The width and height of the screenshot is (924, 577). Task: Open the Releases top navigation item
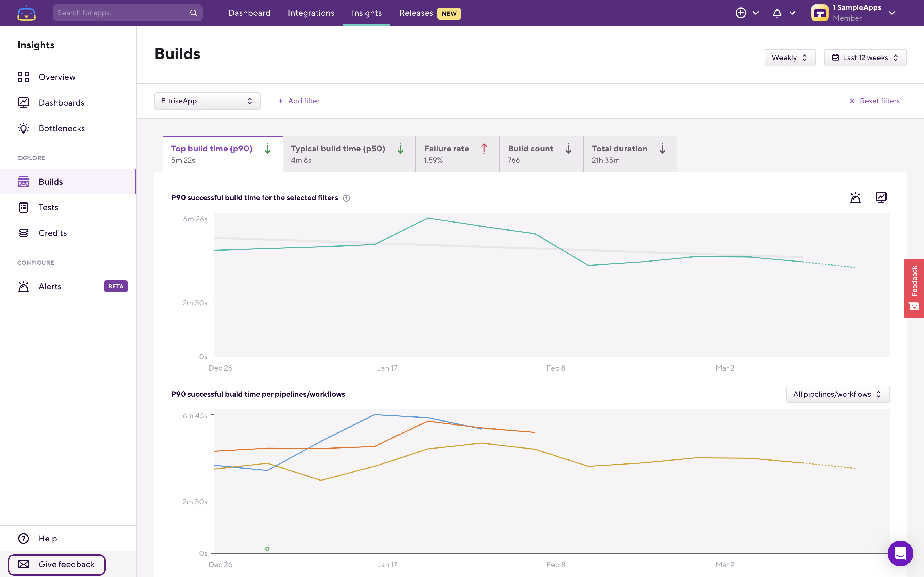coord(416,13)
